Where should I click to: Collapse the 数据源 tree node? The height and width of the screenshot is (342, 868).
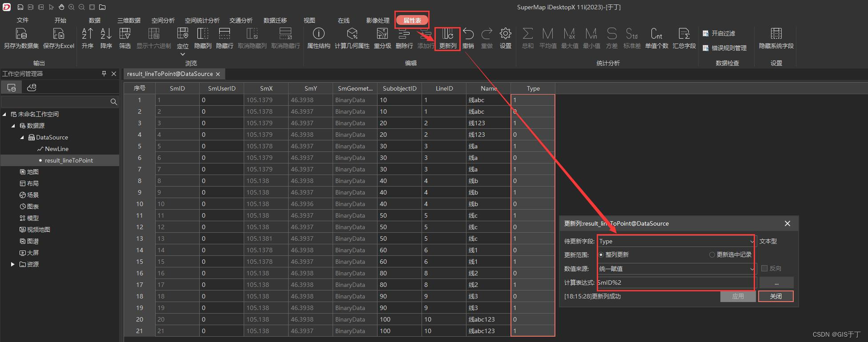click(13, 126)
